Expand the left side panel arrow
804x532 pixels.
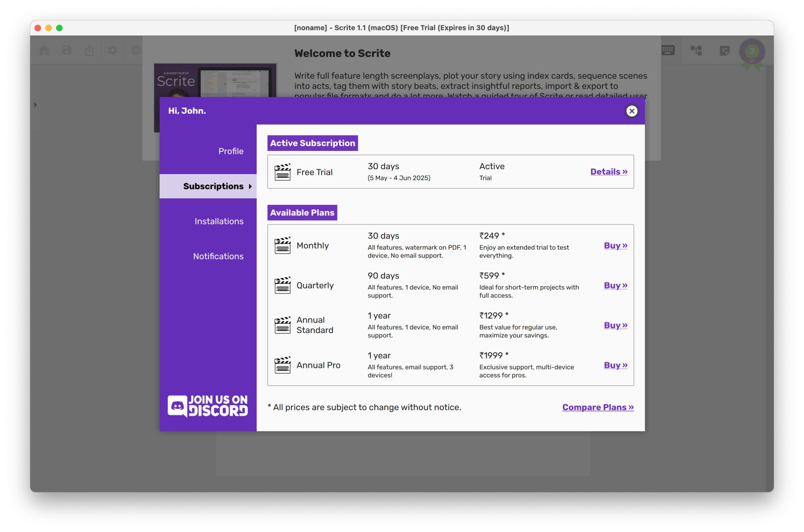coord(35,105)
